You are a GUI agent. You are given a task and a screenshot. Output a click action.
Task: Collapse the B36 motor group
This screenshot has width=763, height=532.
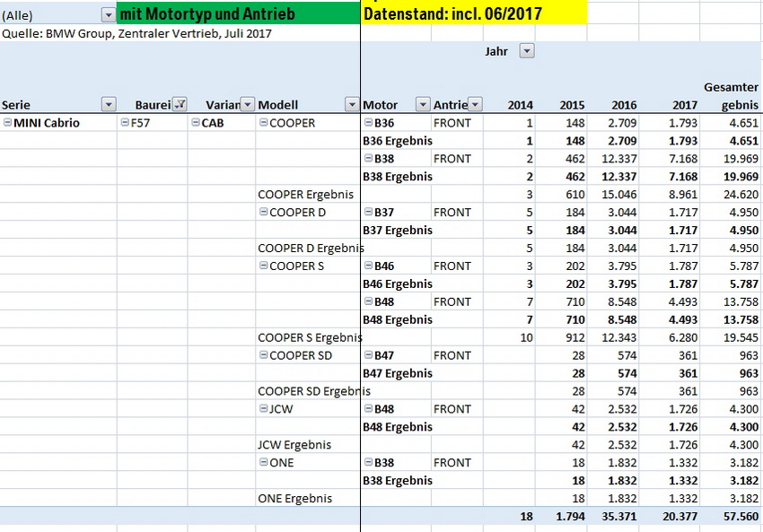(368, 123)
